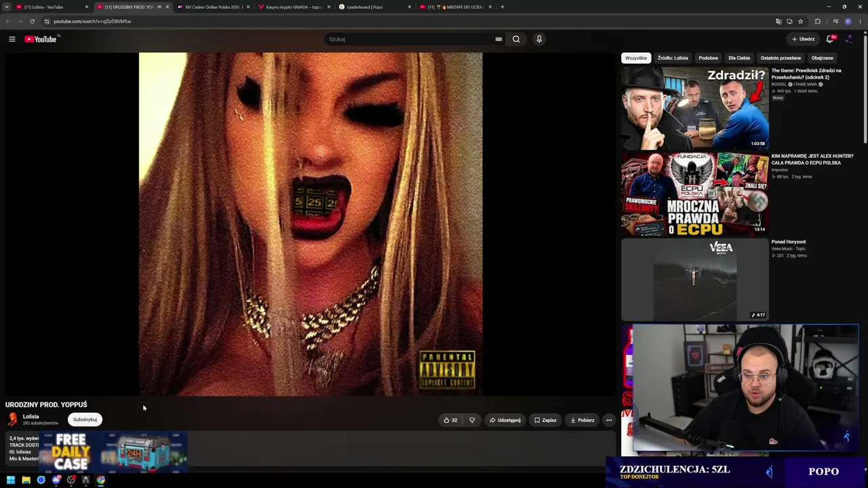Open the Mroczna Prawda o ECPU thumbnail
The height and width of the screenshot is (488, 868).
pyautogui.click(x=695, y=194)
